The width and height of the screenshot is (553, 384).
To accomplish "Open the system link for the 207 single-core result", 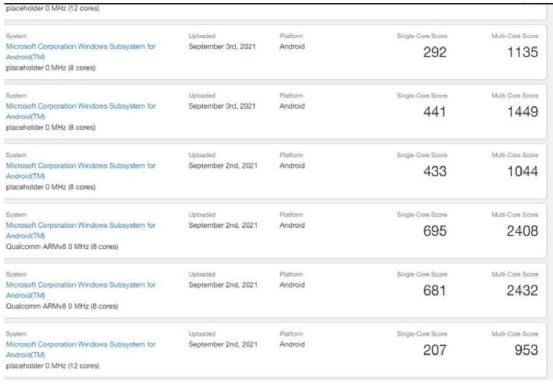I will click(80, 349).
